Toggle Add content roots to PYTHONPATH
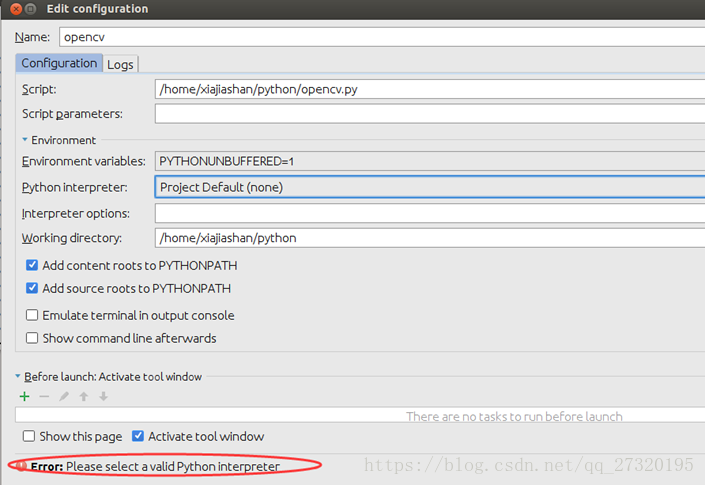This screenshot has height=485, width=705. click(32, 265)
